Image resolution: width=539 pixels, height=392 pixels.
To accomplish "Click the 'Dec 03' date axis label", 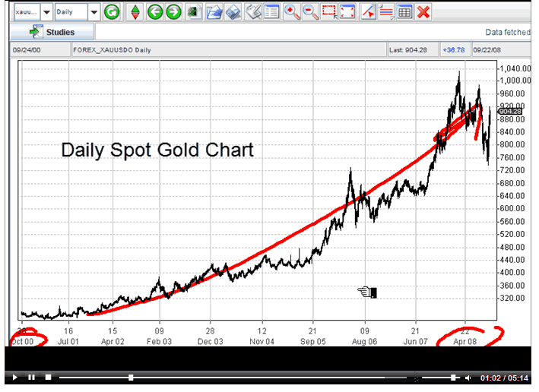I will tap(211, 342).
